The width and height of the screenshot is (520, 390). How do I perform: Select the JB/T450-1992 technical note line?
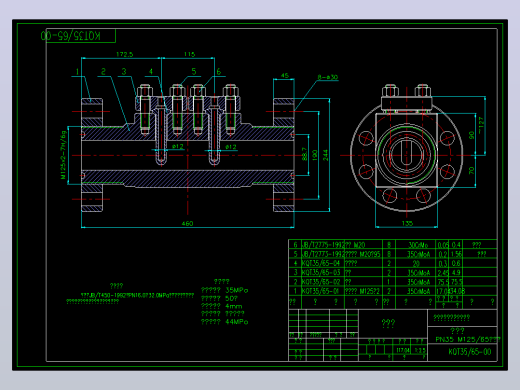[137, 296]
